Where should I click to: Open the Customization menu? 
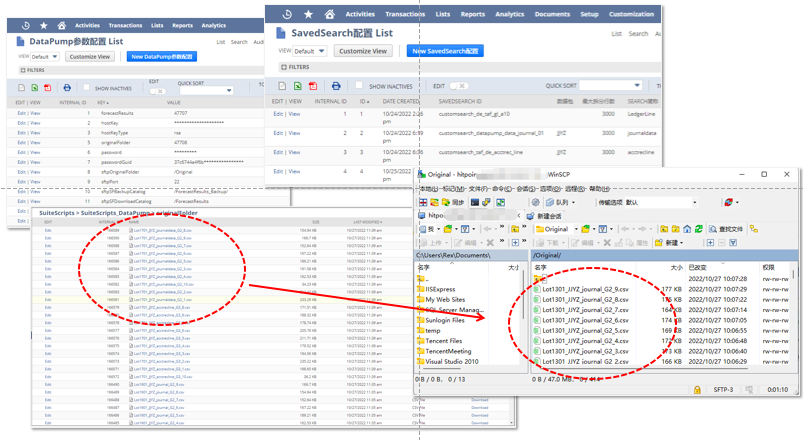pyautogui.click(x=631, y=14)
